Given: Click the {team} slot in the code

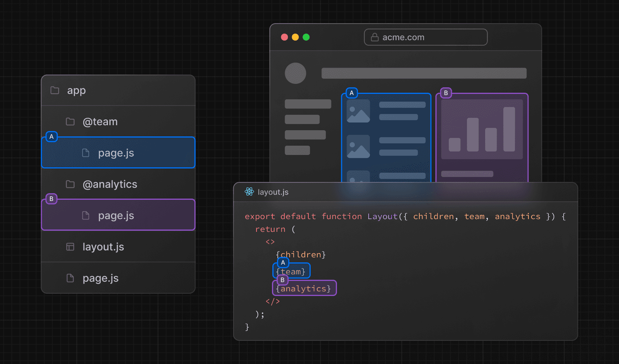Looking at the screenshot, I should (291, 272).
